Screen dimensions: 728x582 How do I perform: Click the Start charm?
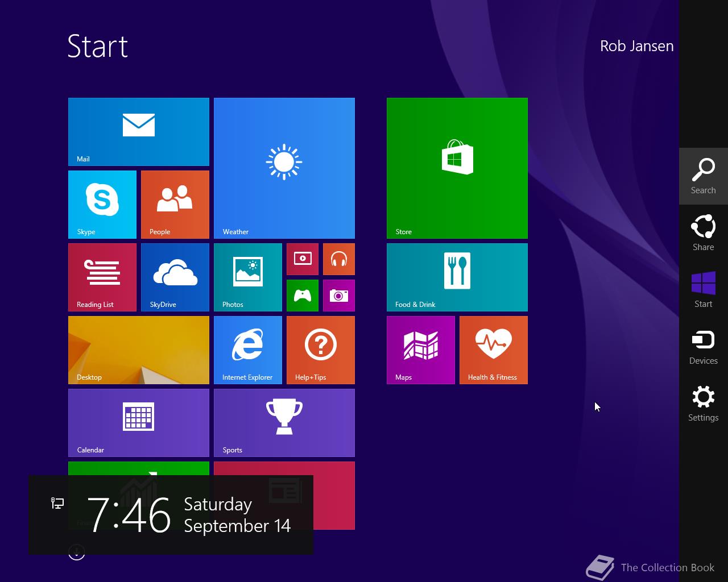click(x=704, y=290)
